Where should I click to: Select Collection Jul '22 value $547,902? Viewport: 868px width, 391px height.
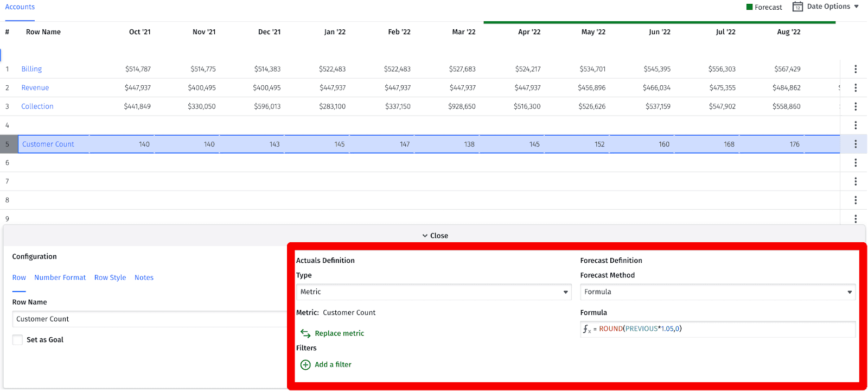click(722, 106)
